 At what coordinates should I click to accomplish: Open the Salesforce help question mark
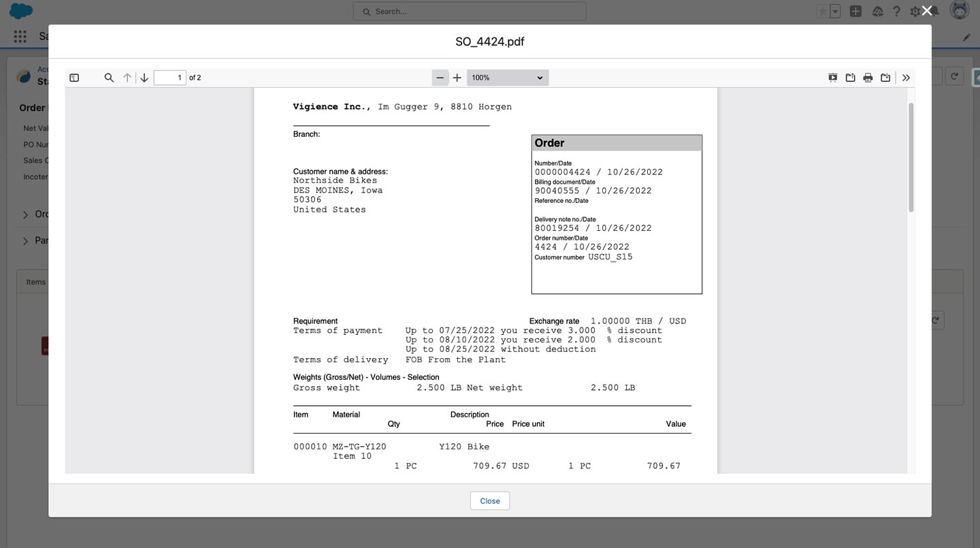click(x=897, y=12)
